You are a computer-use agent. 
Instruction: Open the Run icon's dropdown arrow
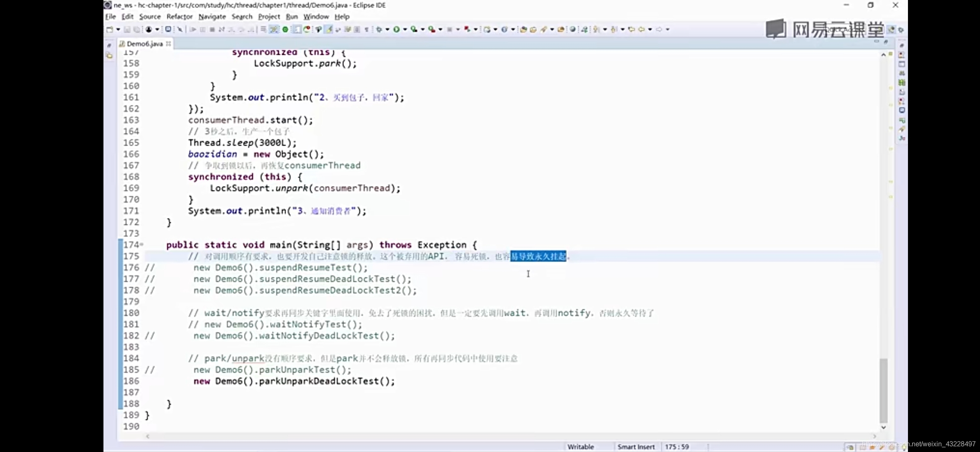click(405, 29)
